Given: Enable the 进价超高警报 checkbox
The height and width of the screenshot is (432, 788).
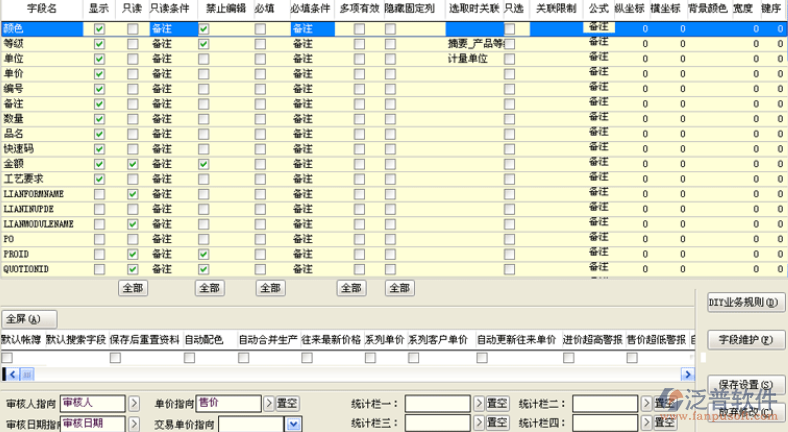Looking at the screenshot, I should [568, 358].
